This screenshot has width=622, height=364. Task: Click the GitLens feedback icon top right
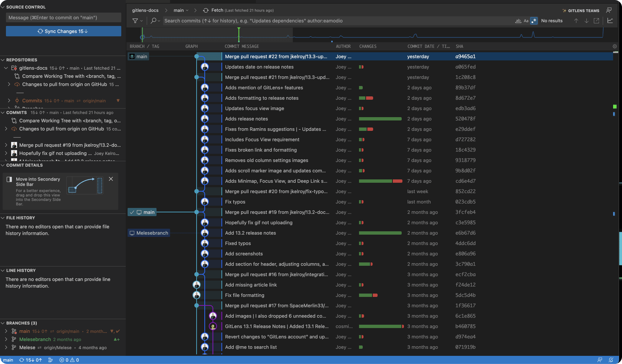tap(609, 10)
